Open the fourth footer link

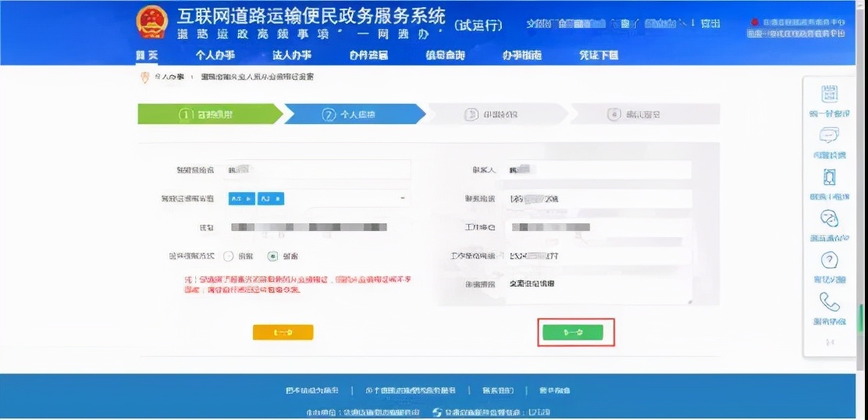coord(555,390)
